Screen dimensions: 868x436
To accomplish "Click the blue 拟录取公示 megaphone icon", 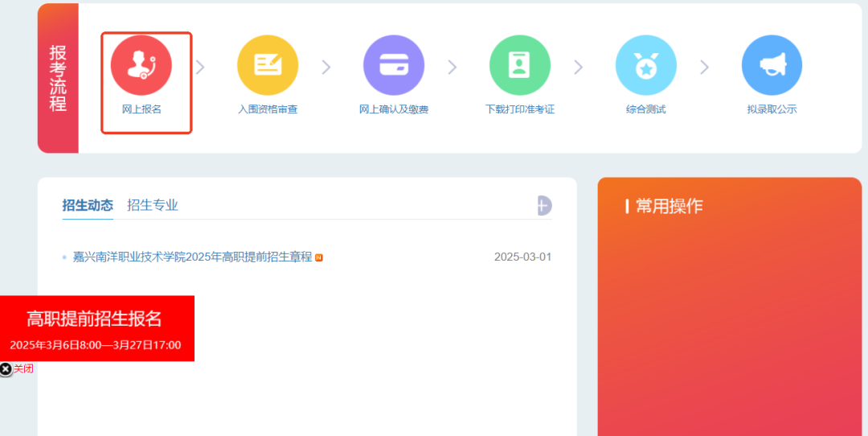I will tap(772, 65).
